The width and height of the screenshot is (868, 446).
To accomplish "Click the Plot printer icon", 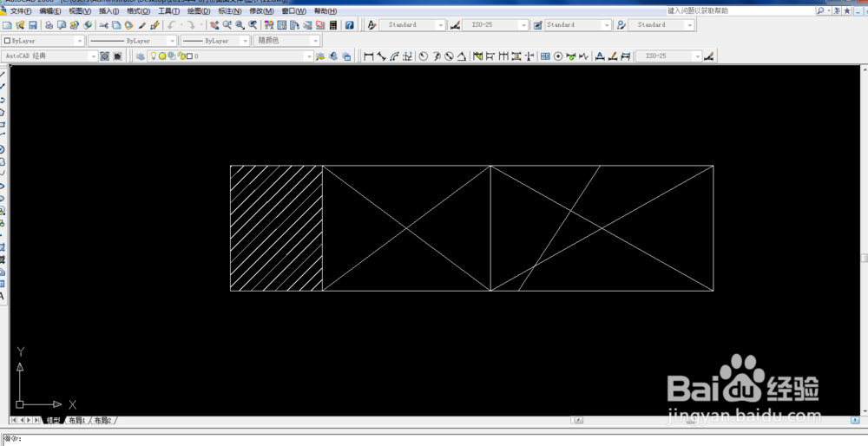I will (49, 25).
